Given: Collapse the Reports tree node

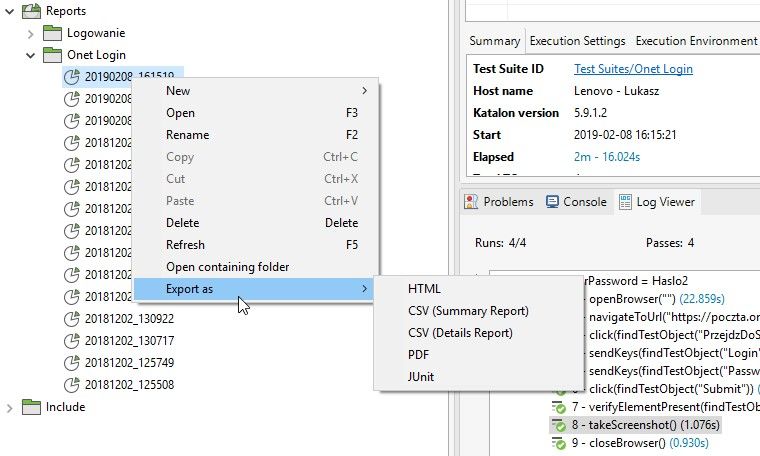Looking at the screenshot, I should pos(9,11).
